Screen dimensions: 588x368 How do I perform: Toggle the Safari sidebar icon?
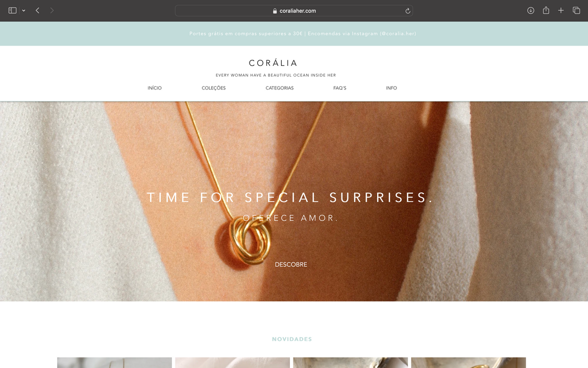point(12,11)
